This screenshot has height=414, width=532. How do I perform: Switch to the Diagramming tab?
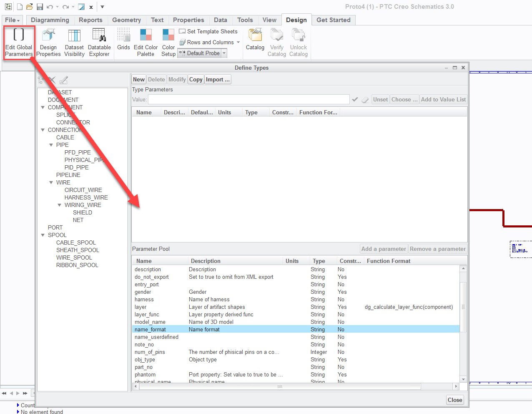coord(50,20)
